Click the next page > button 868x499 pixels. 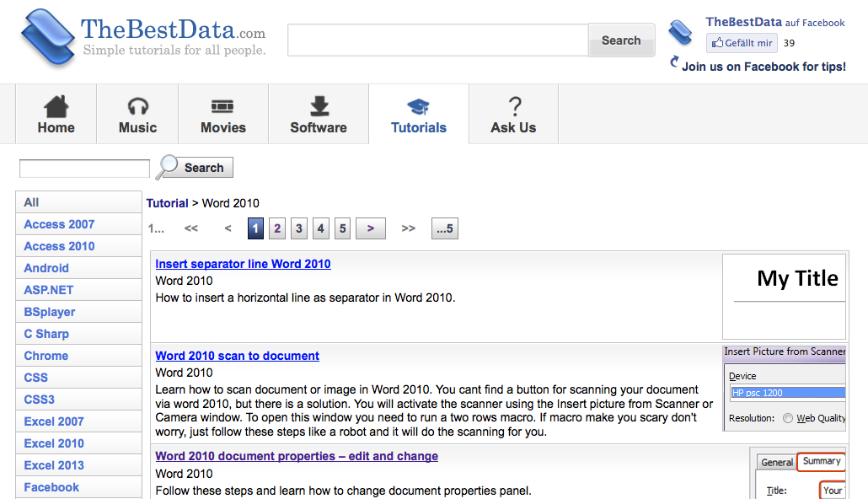point(370,228)
